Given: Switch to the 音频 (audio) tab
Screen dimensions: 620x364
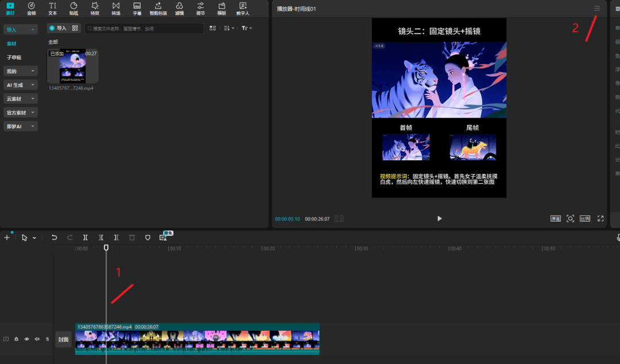Looking at the screenshot, I should click(32, 8).
